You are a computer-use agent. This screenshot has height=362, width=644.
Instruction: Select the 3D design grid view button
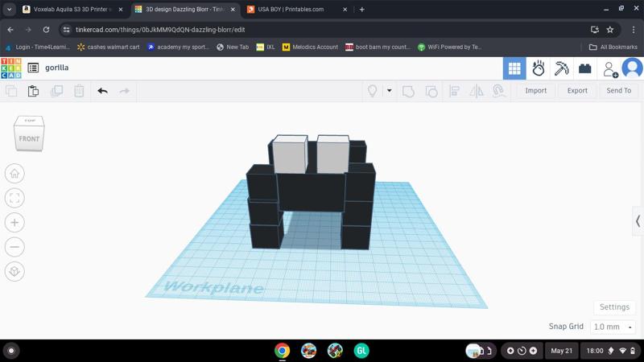514,68
